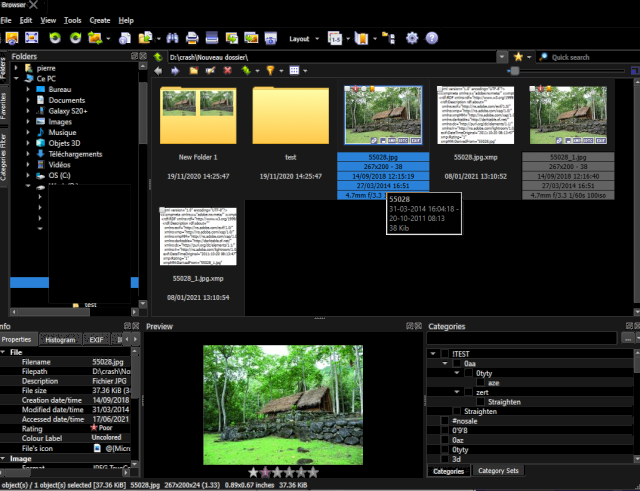Screen dimensions: 640x491
Task: Expand the pierre folder node
Action: click(x=16, y=68)
